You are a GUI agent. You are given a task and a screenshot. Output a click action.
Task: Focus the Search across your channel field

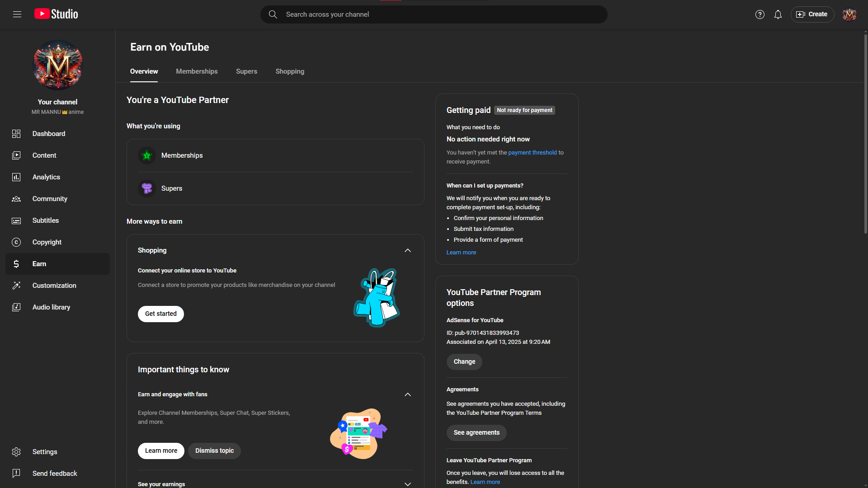click(x=434, y=14)
